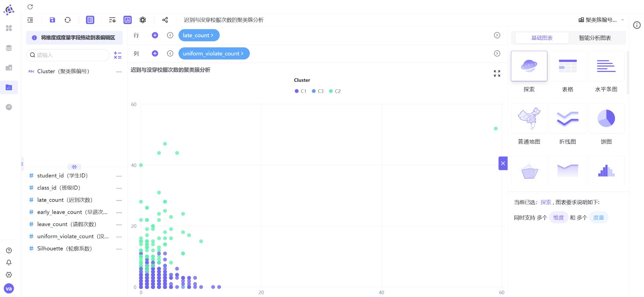
Task: Toggle the field list panel icon
Action: (x=90, y=20)
